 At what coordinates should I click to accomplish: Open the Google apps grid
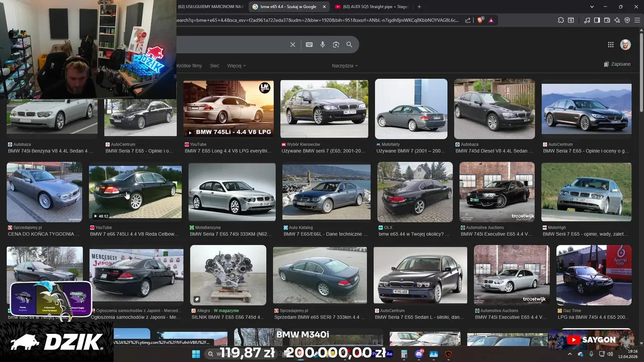[x=611, y=45]
